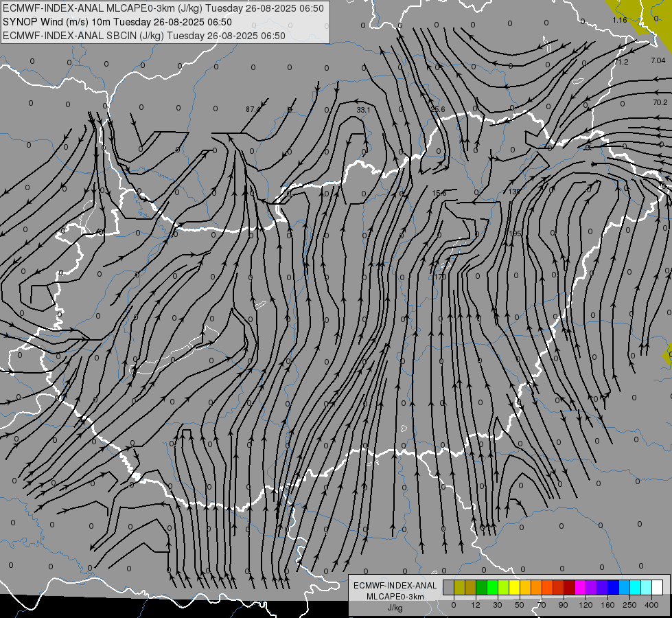672x618 pixels.
Task: Click the 25.6 value on the map
Action: (x=437, y=109)
